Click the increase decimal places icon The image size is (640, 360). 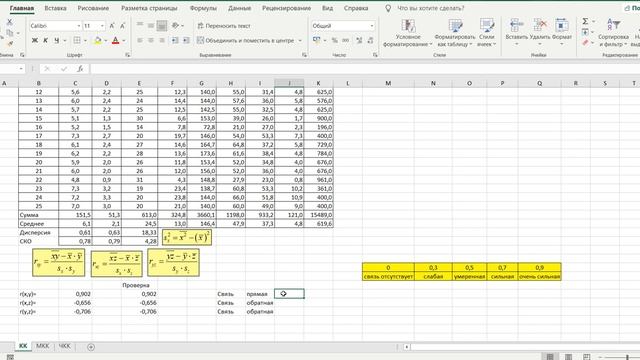[x=359, y=40]
